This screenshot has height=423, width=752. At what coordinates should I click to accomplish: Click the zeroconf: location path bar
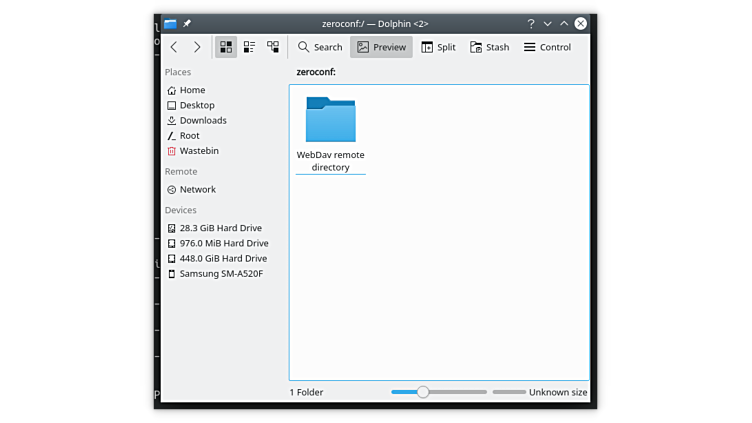tap(440, 72)
